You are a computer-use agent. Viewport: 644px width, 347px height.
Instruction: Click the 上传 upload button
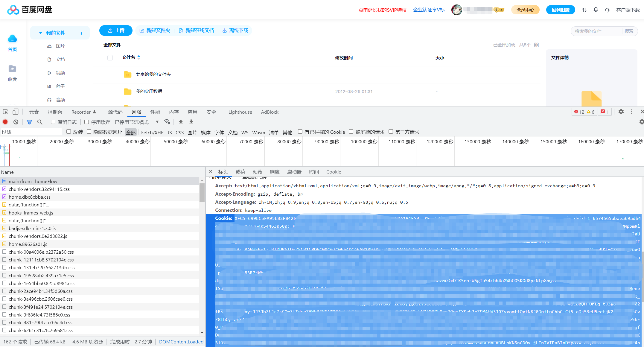tap(116, 31)
